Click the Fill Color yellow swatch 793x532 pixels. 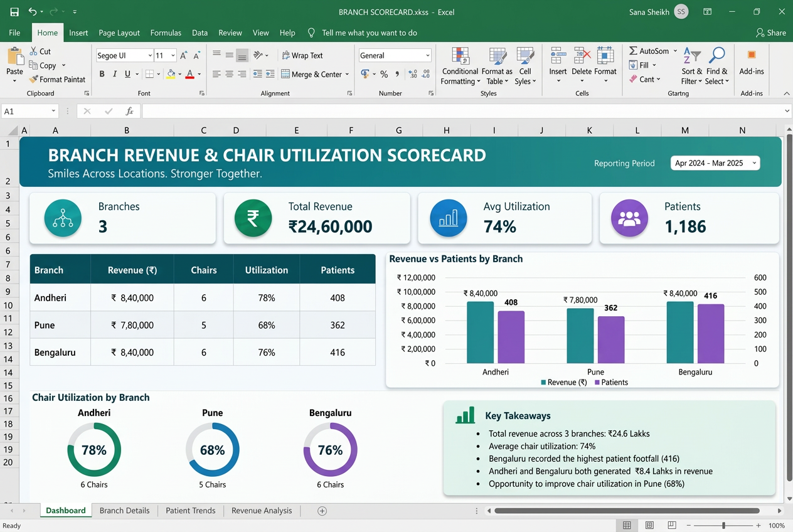point(171,74)
